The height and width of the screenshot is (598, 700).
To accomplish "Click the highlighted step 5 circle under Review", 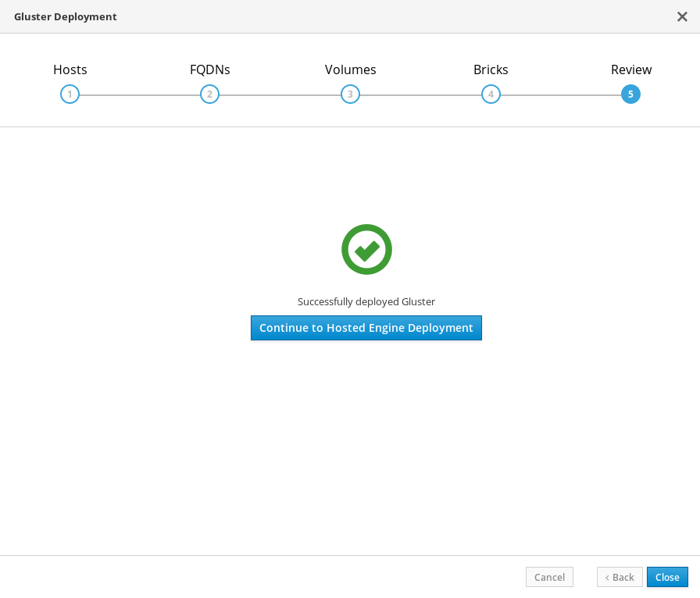I will (x=630, y=94).
